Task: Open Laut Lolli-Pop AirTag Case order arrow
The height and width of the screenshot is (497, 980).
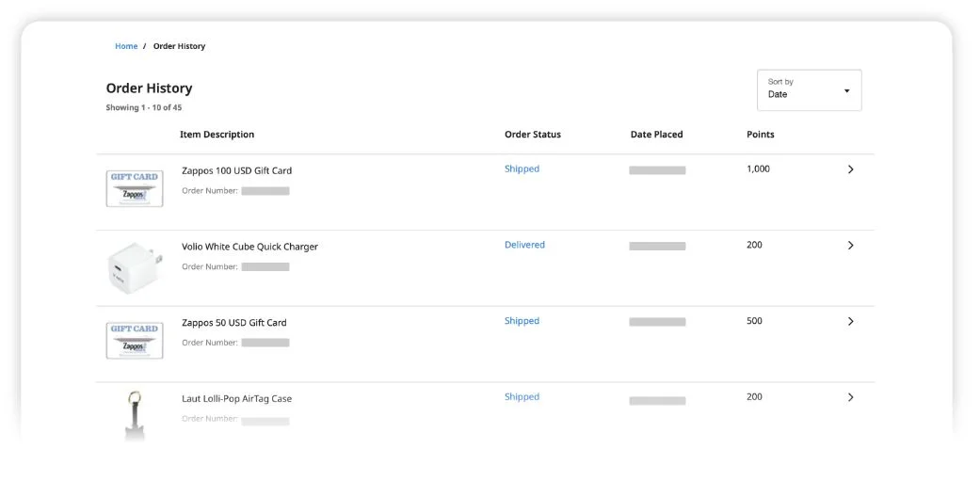Action: 850,397
